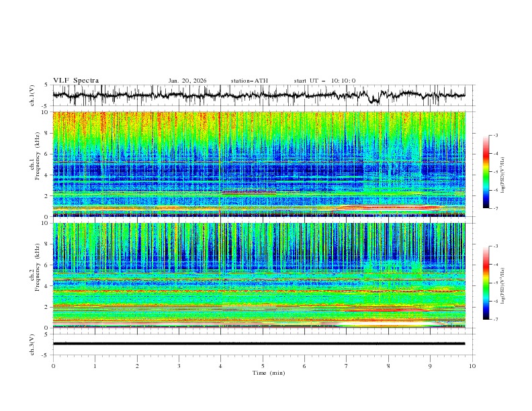The width and height of the screenshot is (532, 411).
Task: Click the '-6' tick on lower color bar
Action: click(495, 301)
